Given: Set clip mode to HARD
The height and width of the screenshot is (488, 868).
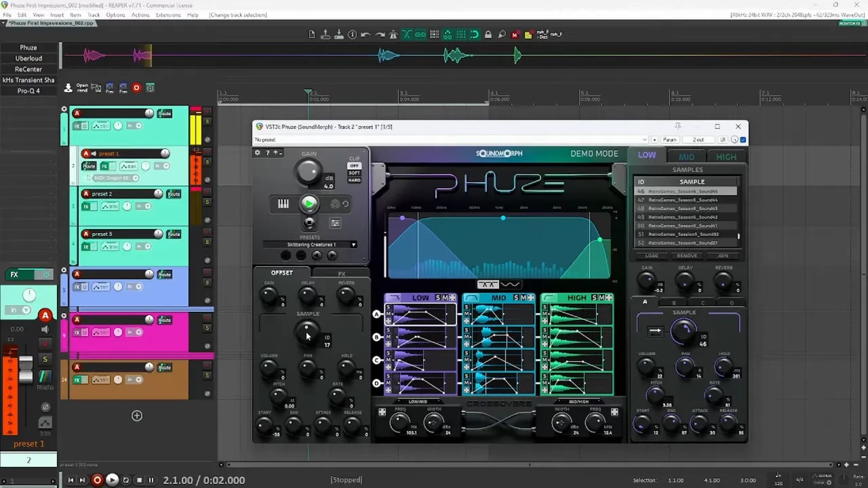Looking at the screenshot, I should point(354,180).
